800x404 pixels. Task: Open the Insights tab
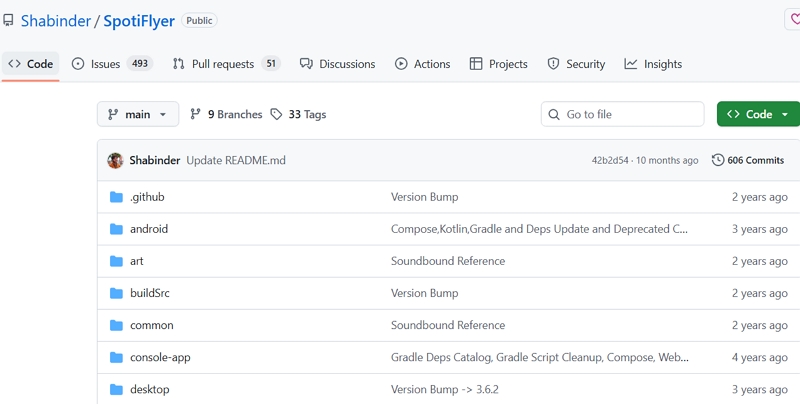653,64
